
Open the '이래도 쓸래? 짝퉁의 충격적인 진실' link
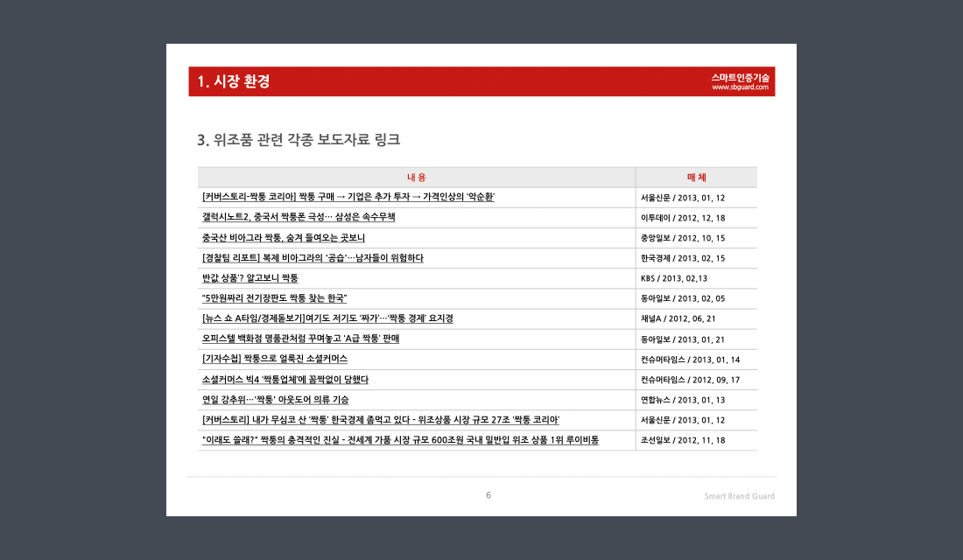[400, 440]
